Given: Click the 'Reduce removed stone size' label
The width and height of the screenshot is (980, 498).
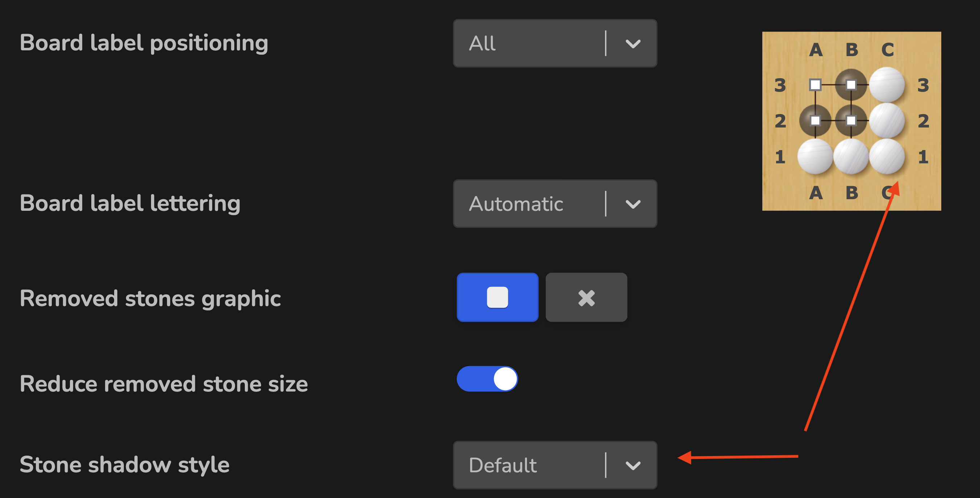Looking at the screenshot, I should click(164, 384).
